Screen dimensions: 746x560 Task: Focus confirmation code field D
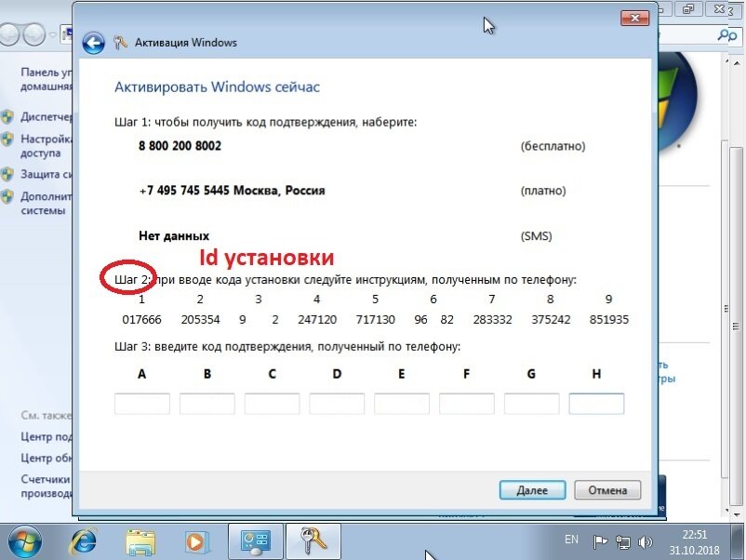[337, 404]
